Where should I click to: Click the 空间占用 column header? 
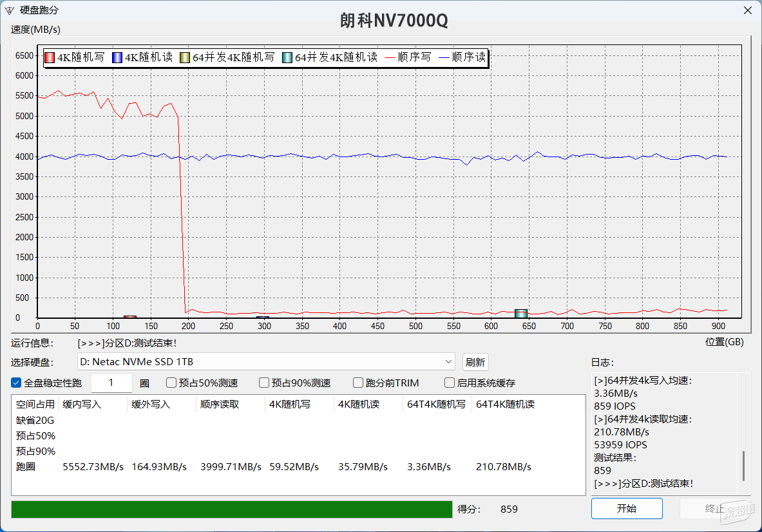point(35,404)
